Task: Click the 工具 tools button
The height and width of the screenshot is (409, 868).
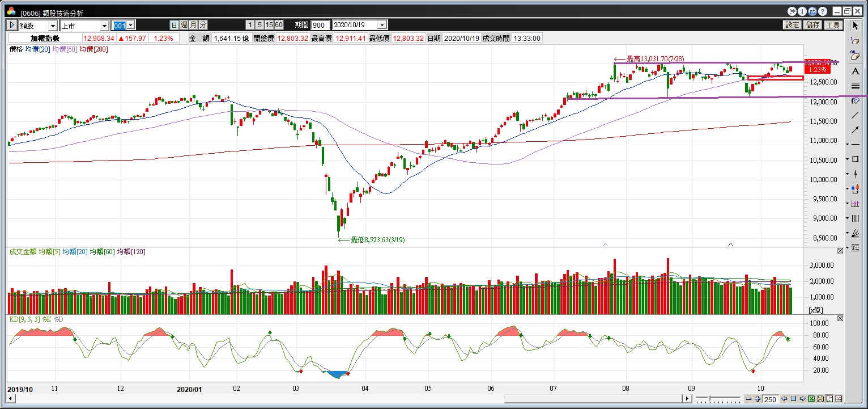Action: point(833,25)
